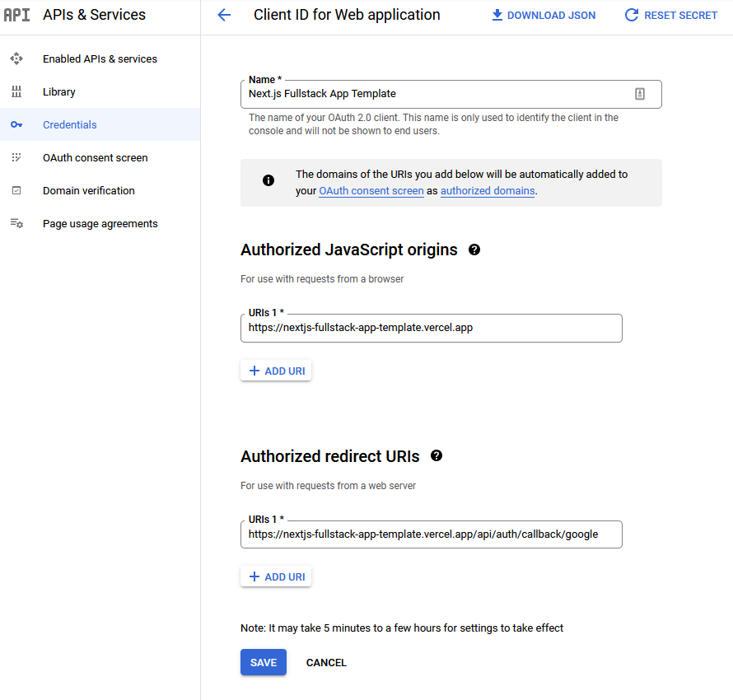Screen dimensions: 733x700
Task: Add URI under redirect URIs
Action: pos(276,576)
